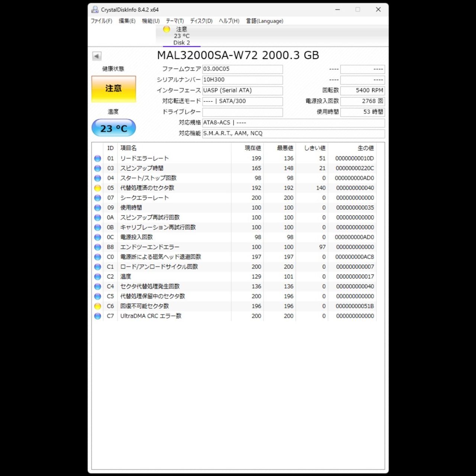This screenshot has height=476, width=476.
Task: Click the power on count field 2768 回
Action: 363,101
